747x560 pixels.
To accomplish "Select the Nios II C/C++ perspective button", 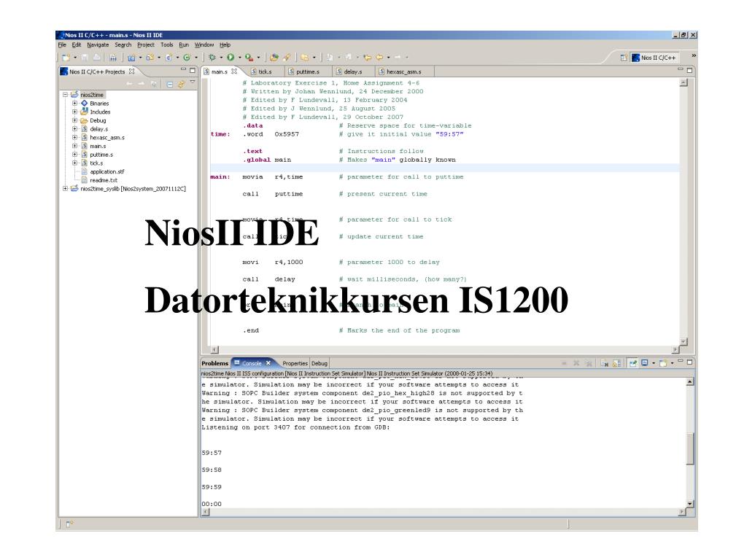I will click(x=654, y=58).
